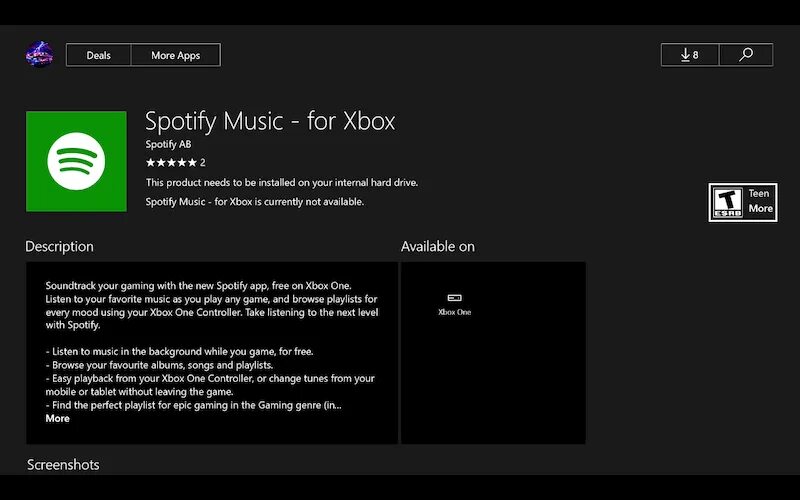
Task: Click the Description section heading
Action: (x=59, y=246)
